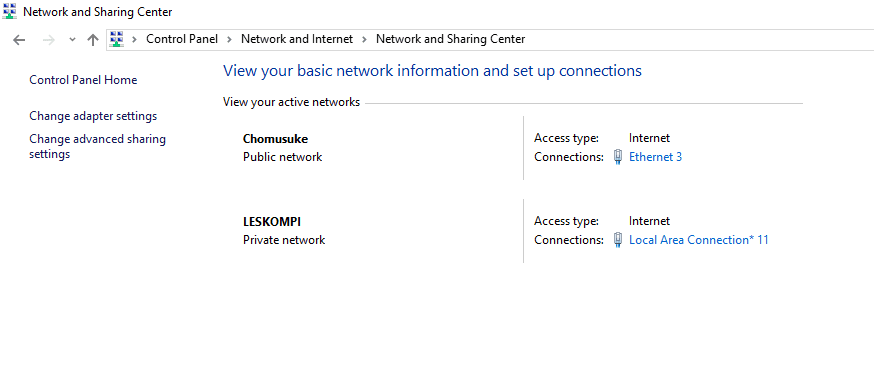Select Network and Sharing Center breadcrumb
This screenshot has height=380, width=874.
(450, 39)
